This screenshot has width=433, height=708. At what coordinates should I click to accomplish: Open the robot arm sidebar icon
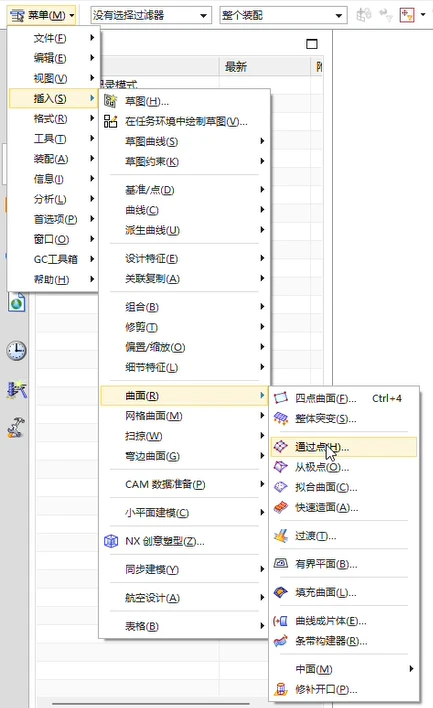16,427
